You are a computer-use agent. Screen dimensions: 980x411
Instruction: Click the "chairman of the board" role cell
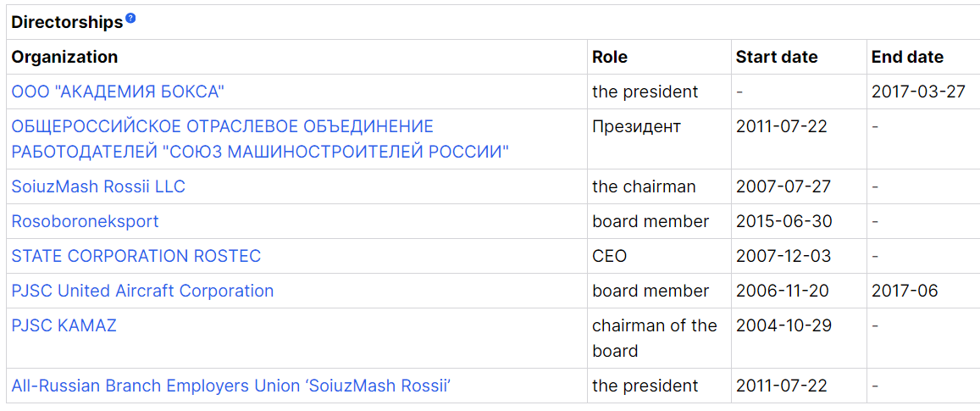pyautogui.click(x=654, y=337)
